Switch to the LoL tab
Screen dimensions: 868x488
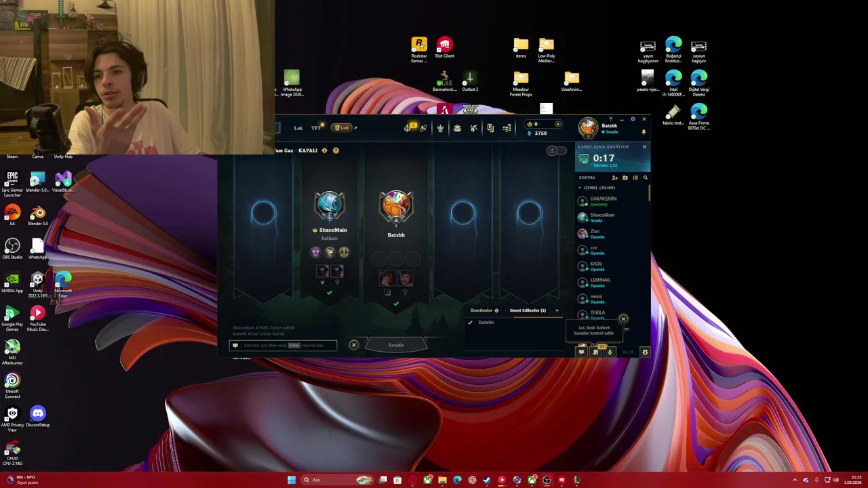click(298, 127)
